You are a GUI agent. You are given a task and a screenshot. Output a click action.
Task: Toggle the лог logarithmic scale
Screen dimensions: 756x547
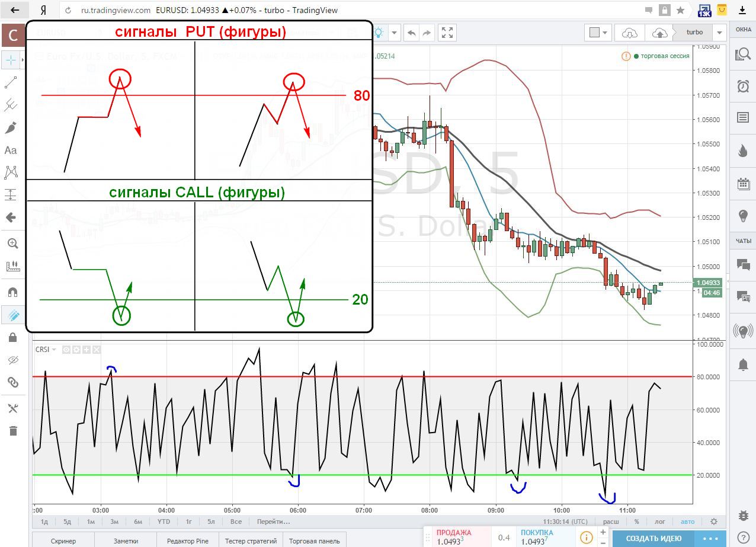pos(660,522)
